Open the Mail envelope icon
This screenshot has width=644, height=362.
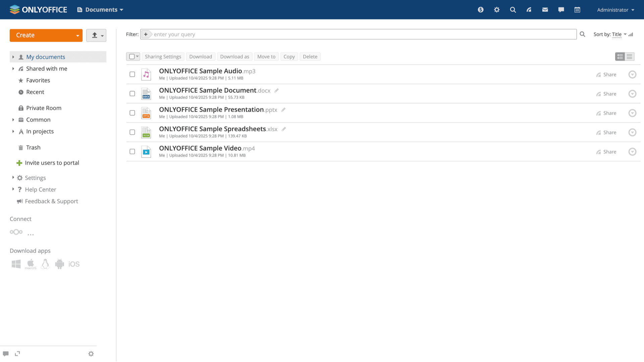(545, 10)
